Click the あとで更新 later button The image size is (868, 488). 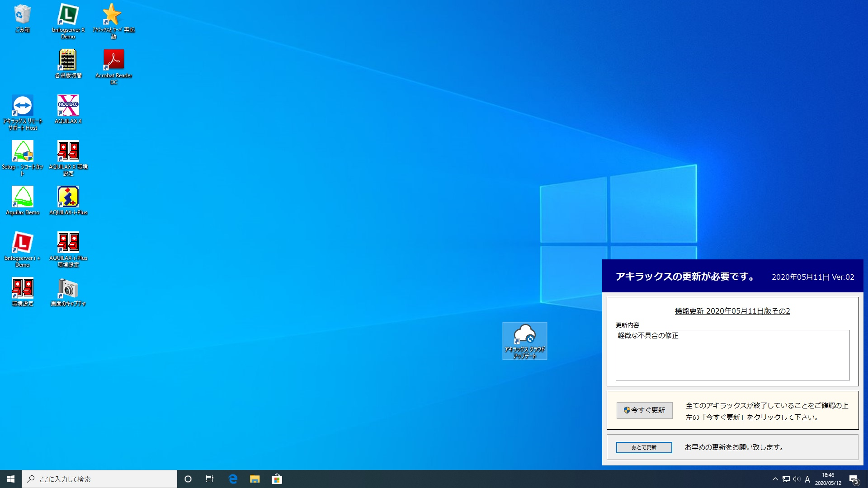coord(644,447)
